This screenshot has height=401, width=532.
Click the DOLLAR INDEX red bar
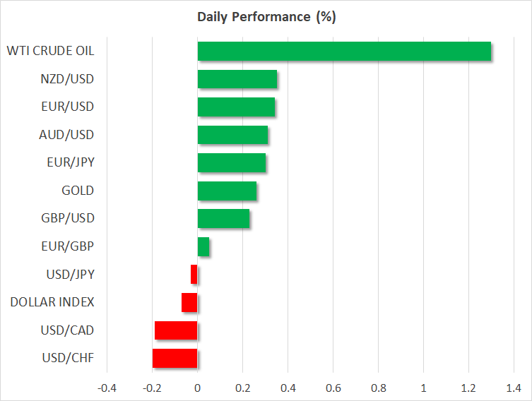pyautogui.click(x=189, y=302)
